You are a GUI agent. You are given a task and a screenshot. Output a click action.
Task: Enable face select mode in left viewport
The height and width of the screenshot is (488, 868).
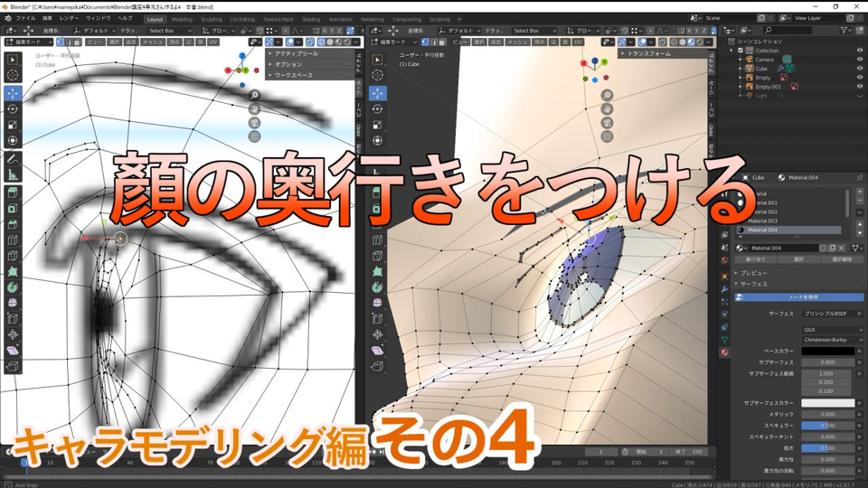[x=76, y=42]
